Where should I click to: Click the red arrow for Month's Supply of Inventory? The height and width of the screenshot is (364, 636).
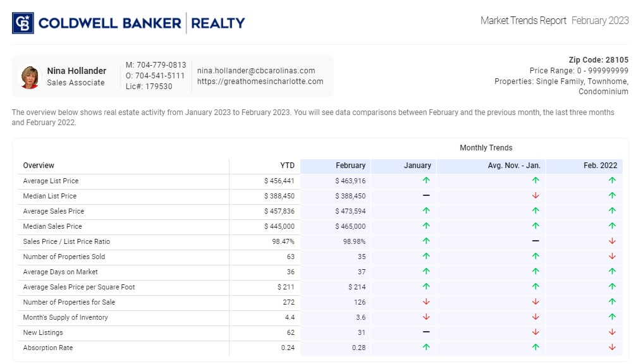(426, 317)
